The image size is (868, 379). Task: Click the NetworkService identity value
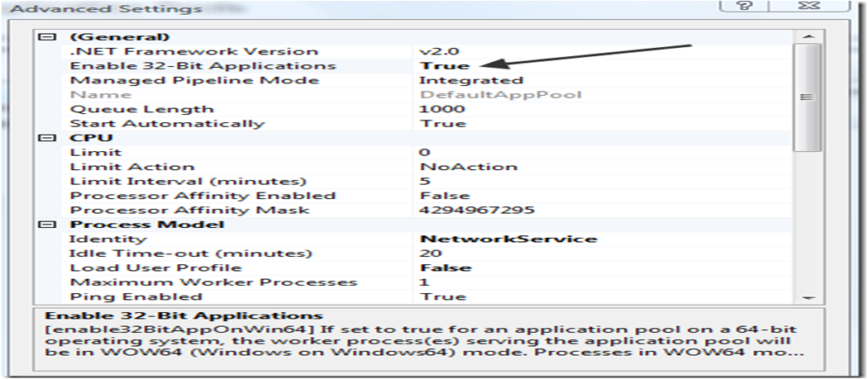tap(508, 239)
